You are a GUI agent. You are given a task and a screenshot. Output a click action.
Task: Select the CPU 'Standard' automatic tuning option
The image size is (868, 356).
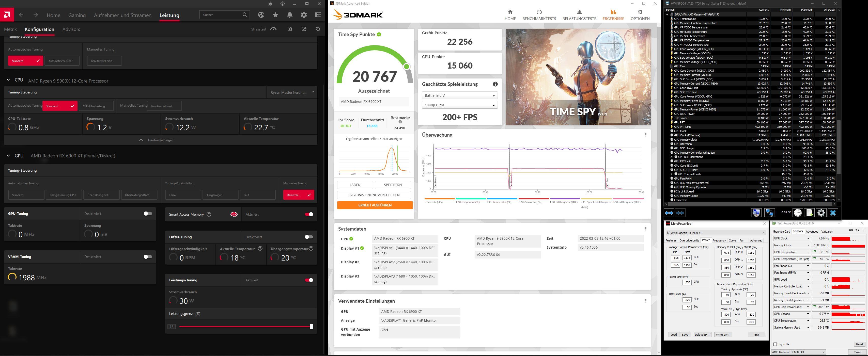tap(60, 106)
